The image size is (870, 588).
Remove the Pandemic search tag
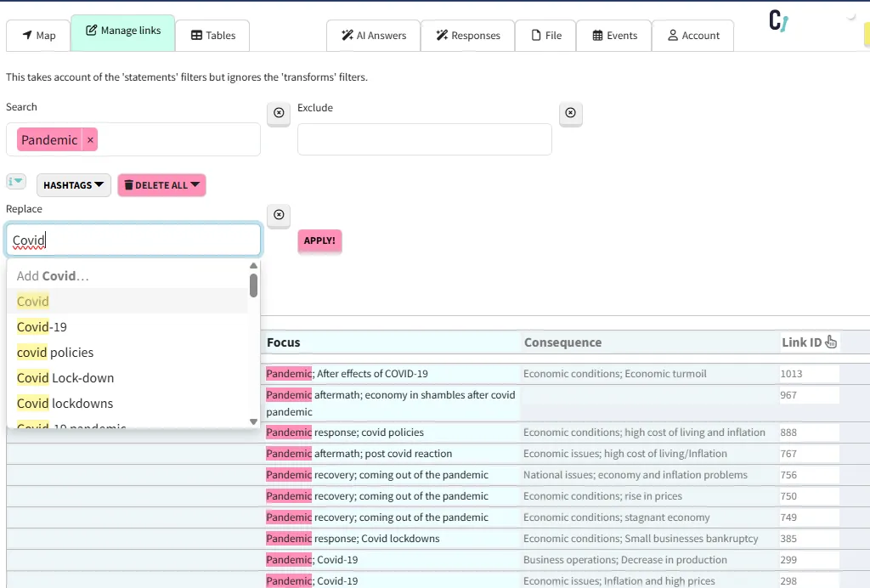click(90, 140)
